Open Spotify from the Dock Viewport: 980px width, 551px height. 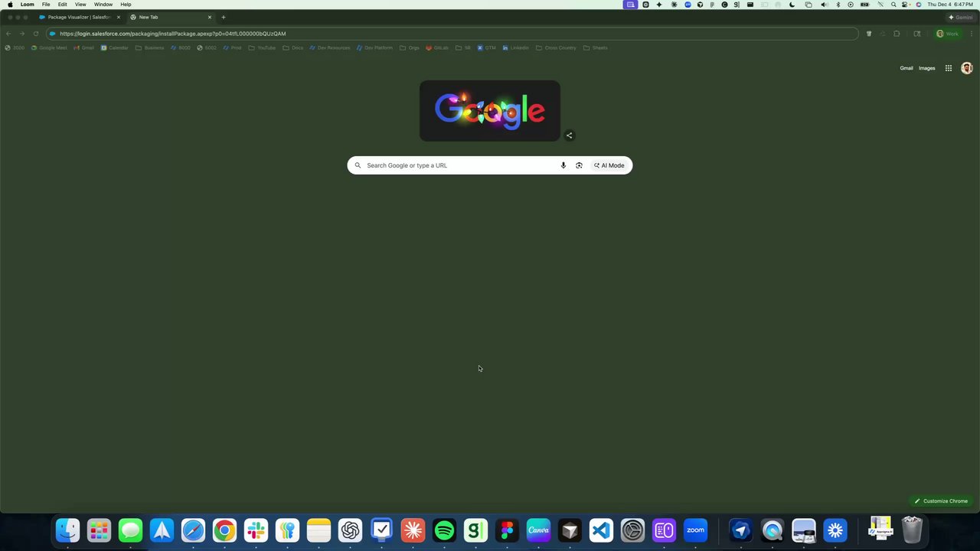pyautogui.click(x=444, y=530)
